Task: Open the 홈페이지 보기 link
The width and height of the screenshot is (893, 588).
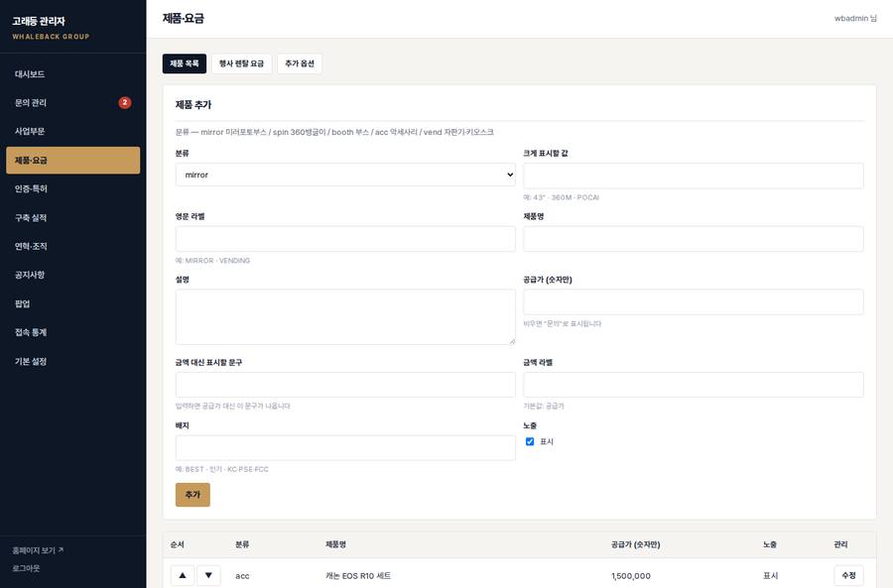Action: (x=38, y=550)
